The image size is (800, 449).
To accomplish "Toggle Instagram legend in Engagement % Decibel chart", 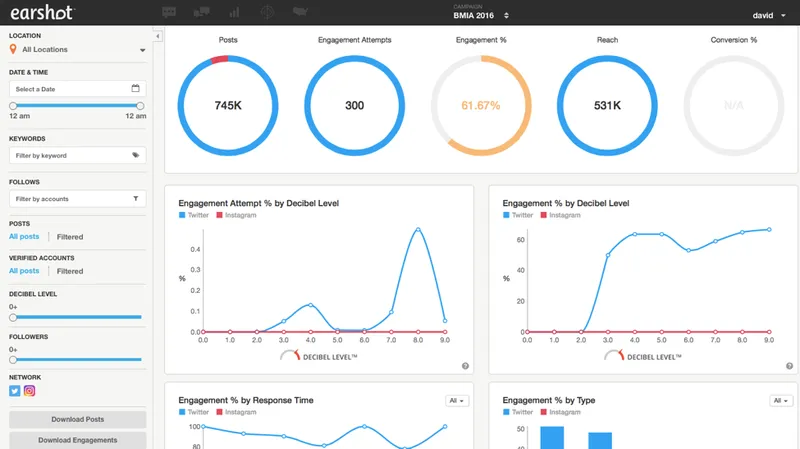I will click(x=560, y=215).
